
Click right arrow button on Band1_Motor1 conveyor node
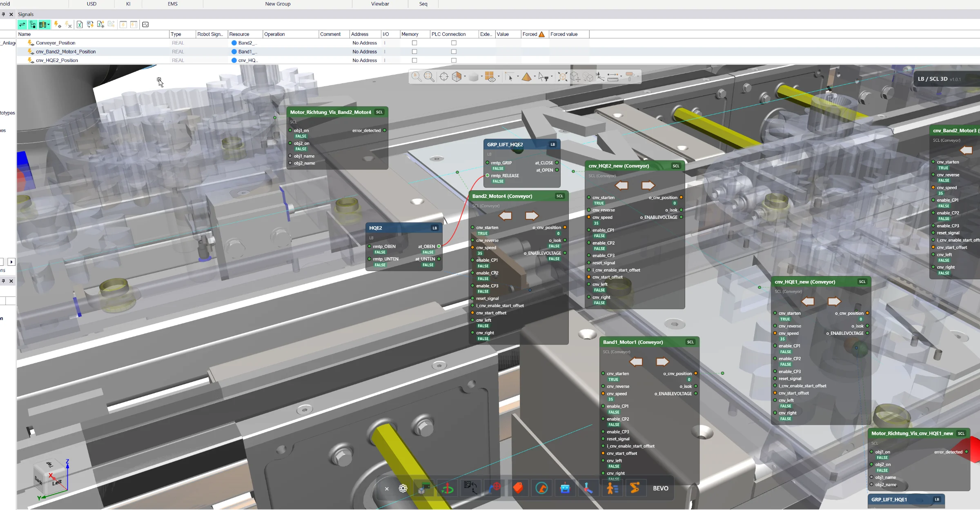point(662,362)
